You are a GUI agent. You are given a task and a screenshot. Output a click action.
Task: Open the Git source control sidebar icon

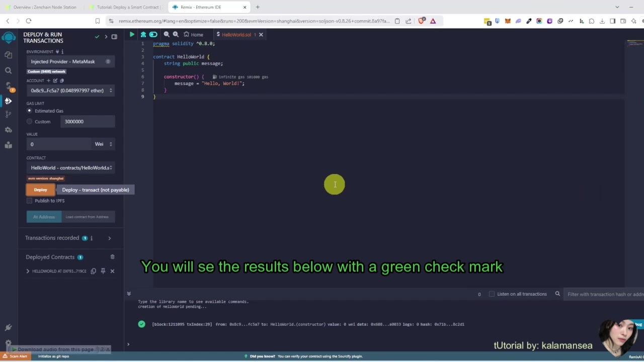[8, 115]
